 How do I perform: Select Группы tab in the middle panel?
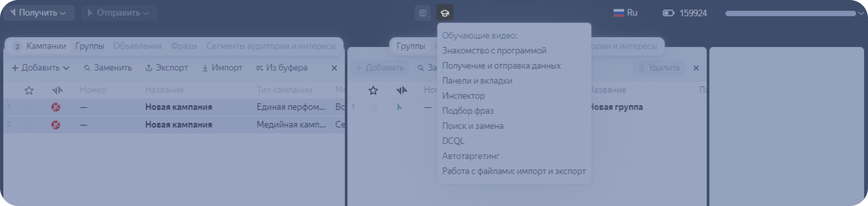411,46
